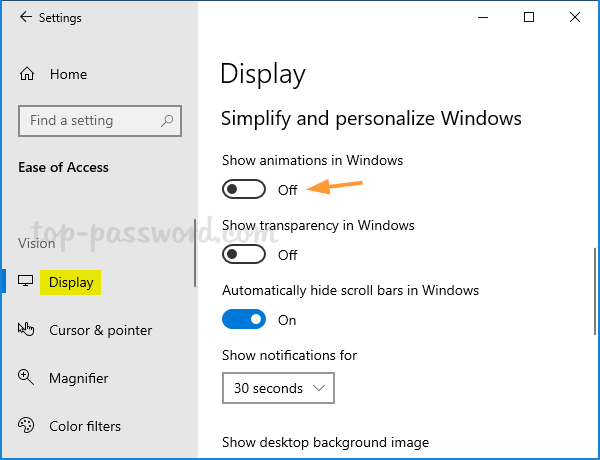Open Cursor & pointer settings

100,330
